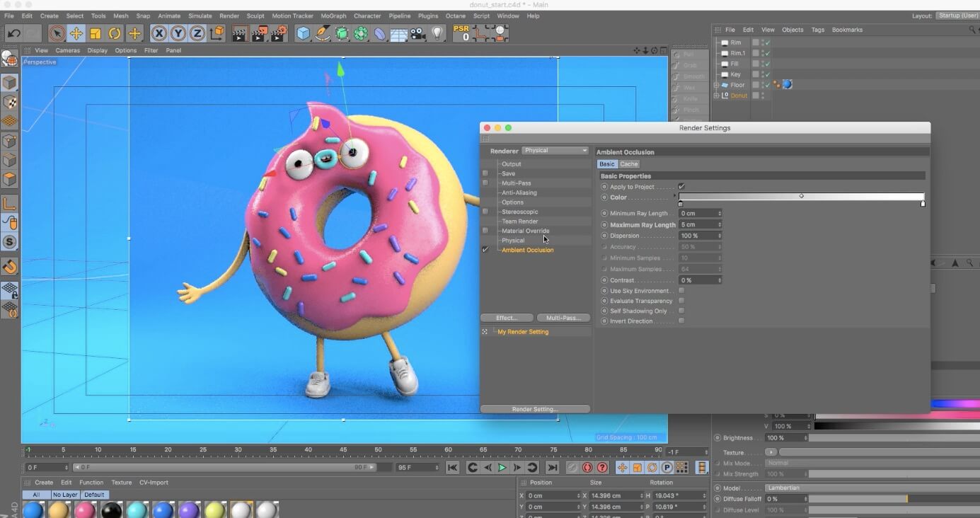This screenshot has height=518, width=980.
Task: Click Minimum Ray Length stepper arrows
Action: [x=719, y=214]
